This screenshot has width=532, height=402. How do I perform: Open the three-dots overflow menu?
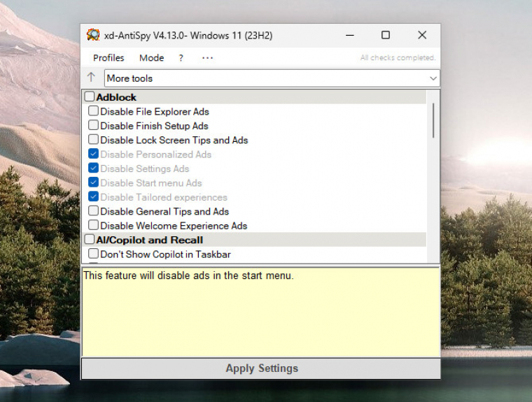coord(207,58)
